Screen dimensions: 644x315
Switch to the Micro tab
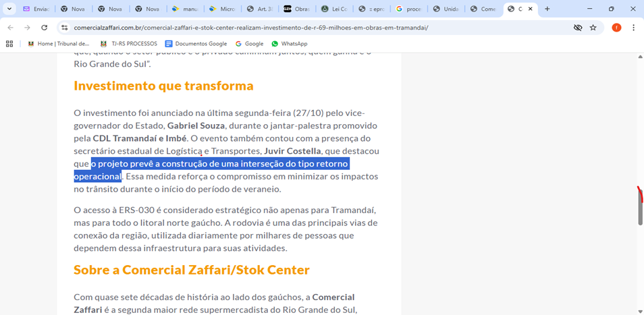coord(222,9)
